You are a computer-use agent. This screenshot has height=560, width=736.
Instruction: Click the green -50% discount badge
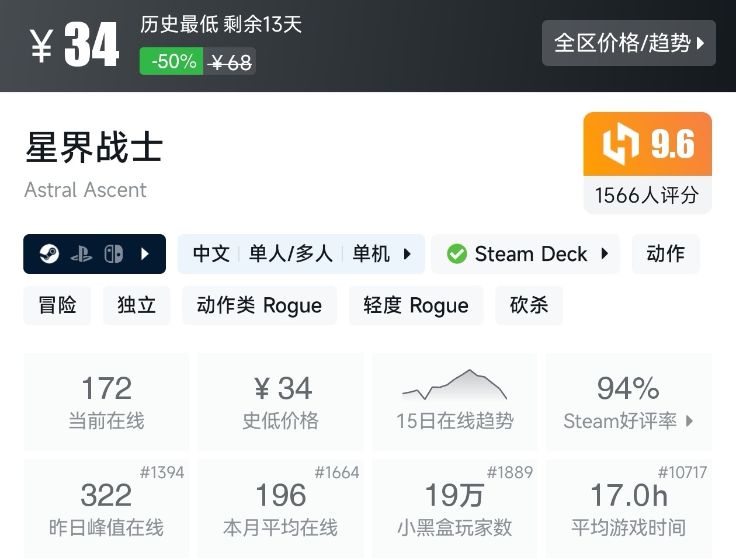tap(172, 61)
